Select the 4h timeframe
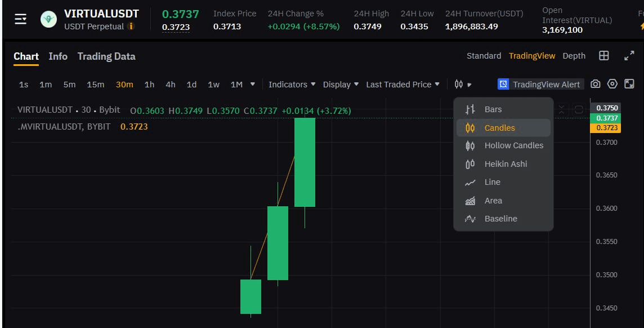Viewport: 644px width, 328px height. pyautogui.click(x=171, y=85)
